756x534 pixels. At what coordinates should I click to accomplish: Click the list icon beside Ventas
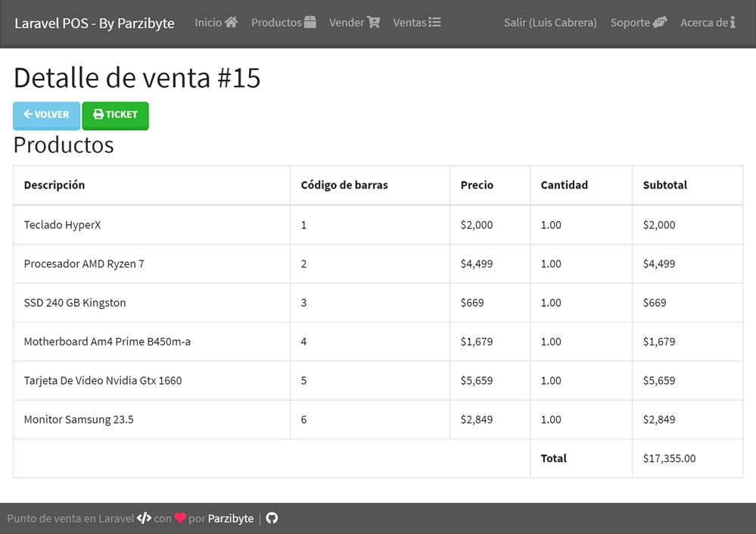[434, 22]
